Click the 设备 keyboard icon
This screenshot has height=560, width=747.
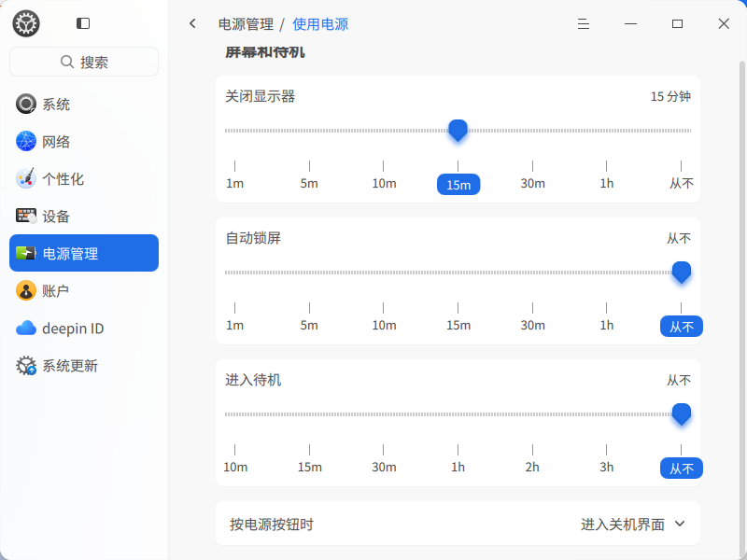(26, 217)
